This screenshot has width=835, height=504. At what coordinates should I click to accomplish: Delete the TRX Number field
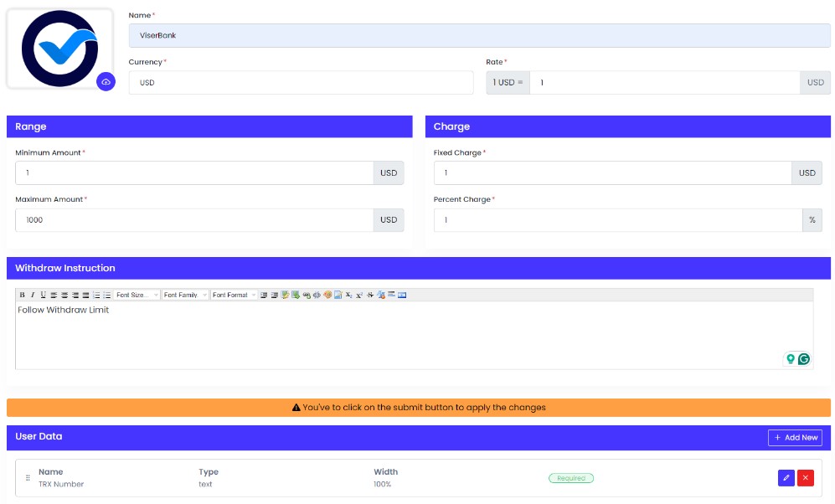click(806, 478)
